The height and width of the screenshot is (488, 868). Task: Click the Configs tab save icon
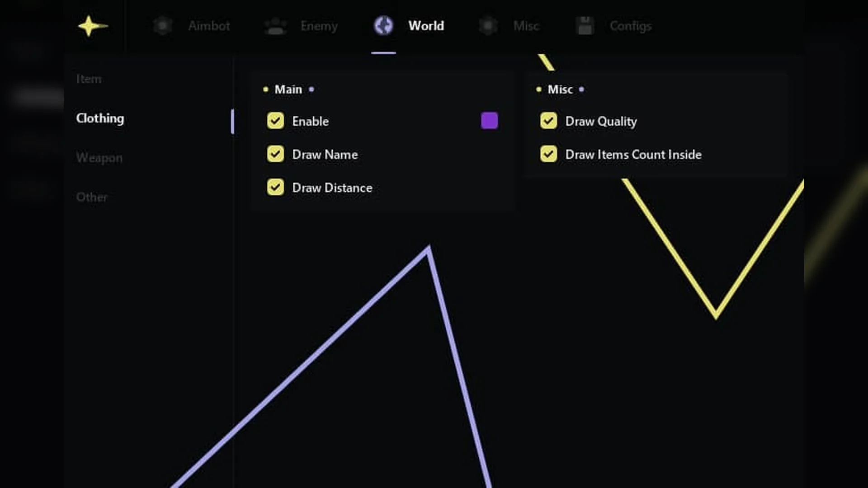coord(585,26)
